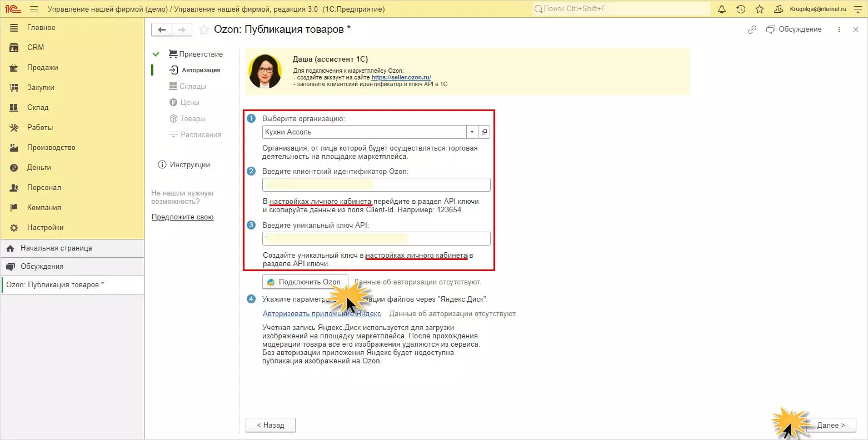Open favorites star in top bar
Screen dimensions: 868x440
[760, 9]
